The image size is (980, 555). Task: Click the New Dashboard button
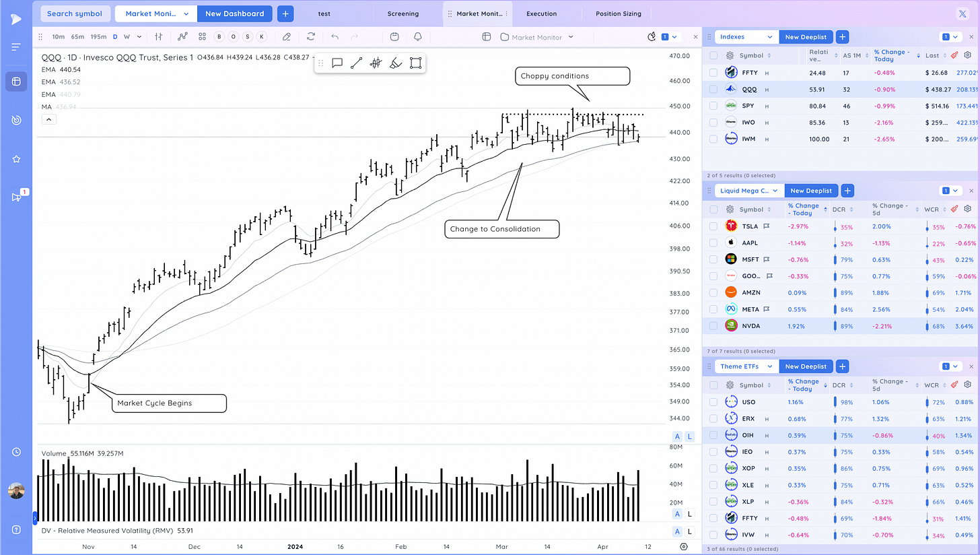(x=235, y=13)
